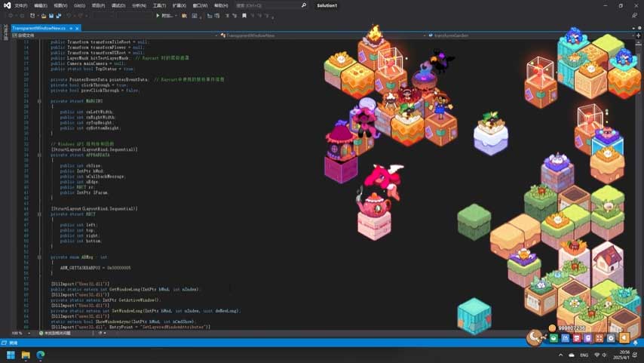The height and width of the screenshot is (363, 644).
Task: Open the 工具(T) menu
Action: tap(159, 5)
